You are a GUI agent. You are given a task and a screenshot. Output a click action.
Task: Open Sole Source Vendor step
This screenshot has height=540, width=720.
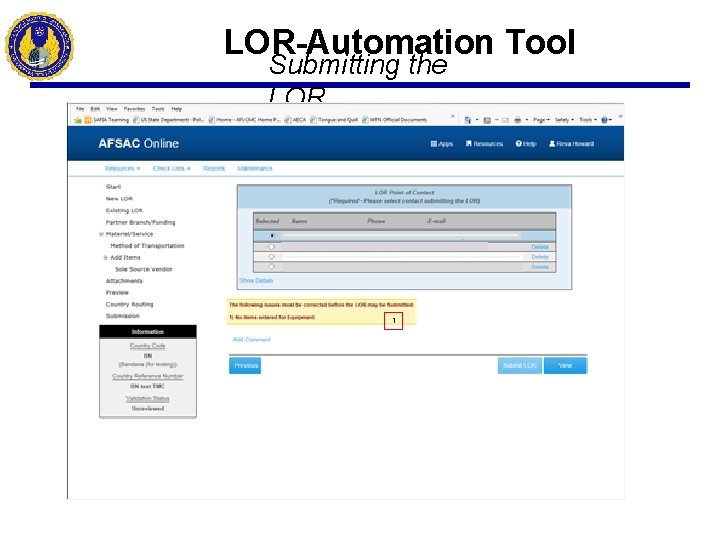(144, 270)
